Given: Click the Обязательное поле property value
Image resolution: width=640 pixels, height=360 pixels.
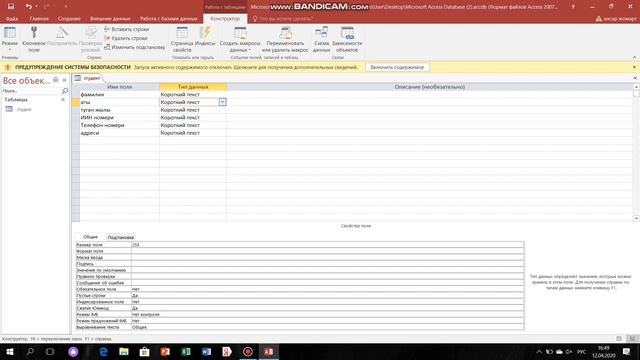Looking at the screenshot, I should 327,289.
